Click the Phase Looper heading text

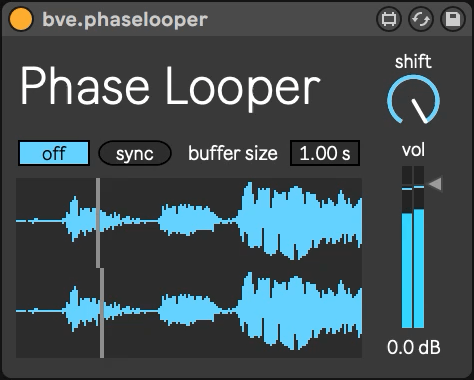[x=170, y=86]
